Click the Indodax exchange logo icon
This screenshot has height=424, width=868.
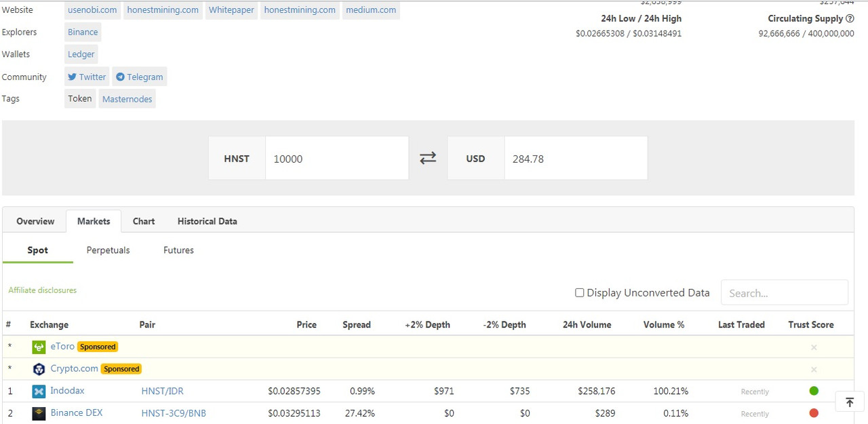[x=39, y=391]
